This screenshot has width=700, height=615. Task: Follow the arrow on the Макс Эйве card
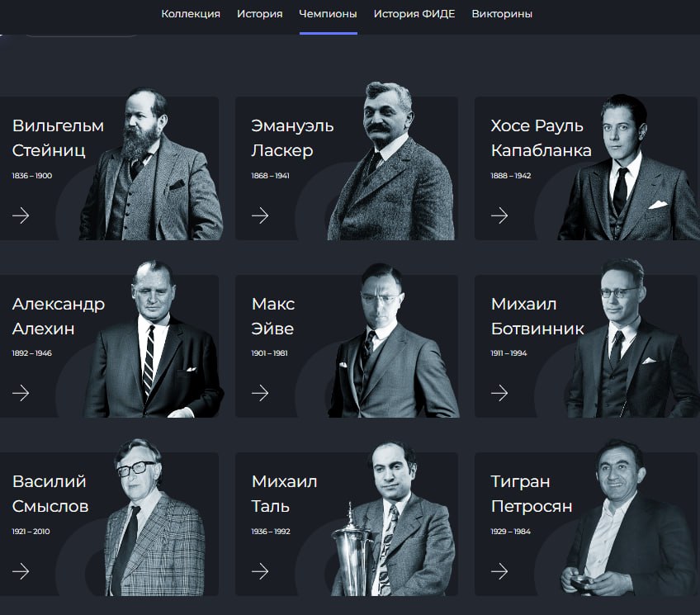pyautogui.click(x=260, y=393)
